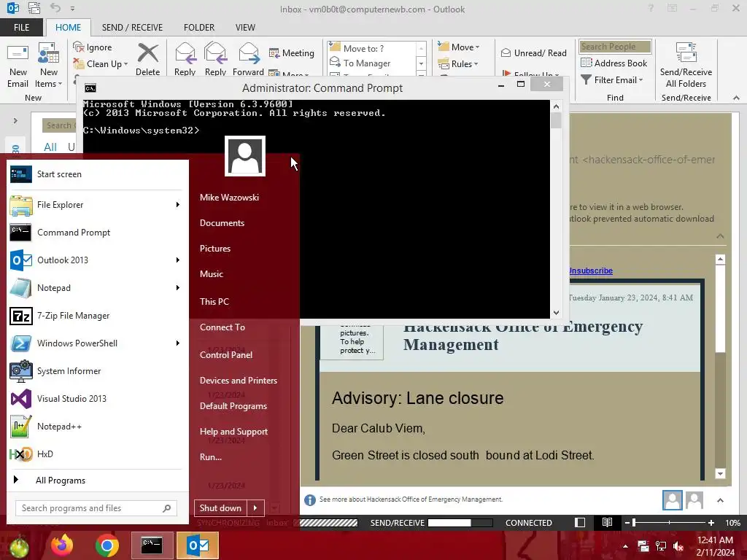The height and width of the screenshot is (560, 747).
Task: Click the user account picture tile
Action: (245, 156)
